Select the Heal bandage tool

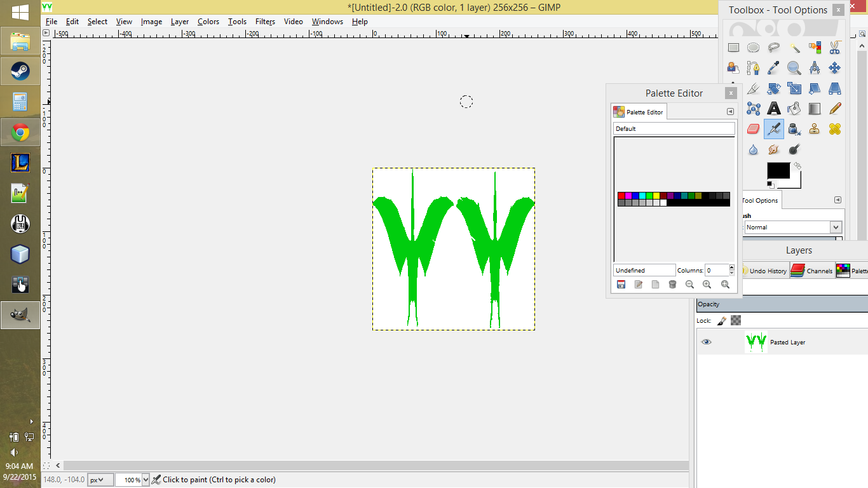coord(835,129)
